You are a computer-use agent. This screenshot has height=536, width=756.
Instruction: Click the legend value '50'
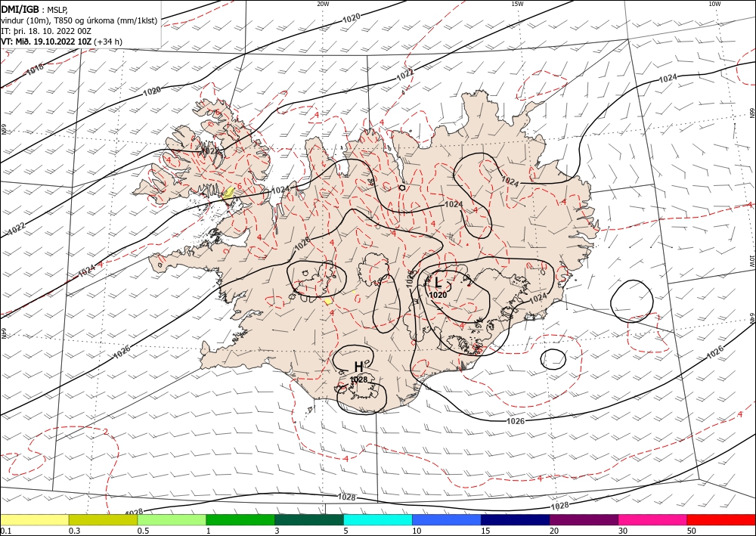[x=692, y=531]
